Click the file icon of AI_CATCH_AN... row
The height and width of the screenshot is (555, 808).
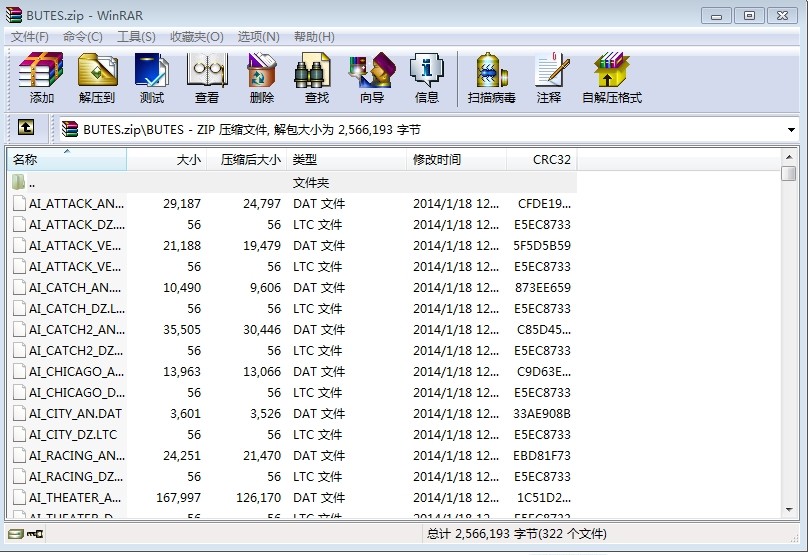(x=20, y=288)
